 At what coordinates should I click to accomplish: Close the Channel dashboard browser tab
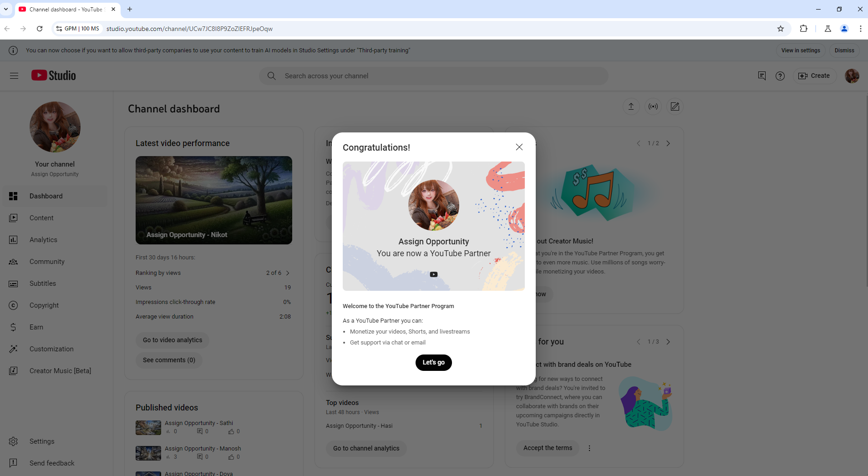point(113,9)
